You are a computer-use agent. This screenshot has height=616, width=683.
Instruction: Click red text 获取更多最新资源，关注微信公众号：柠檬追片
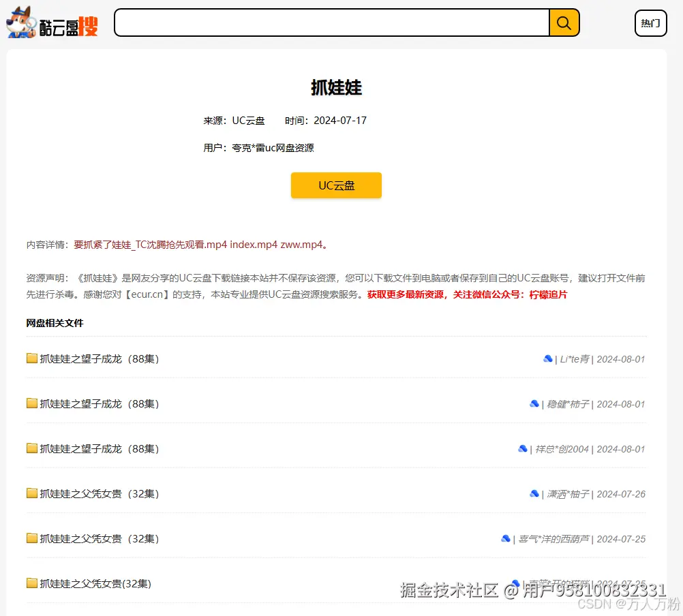pos(467,295)
